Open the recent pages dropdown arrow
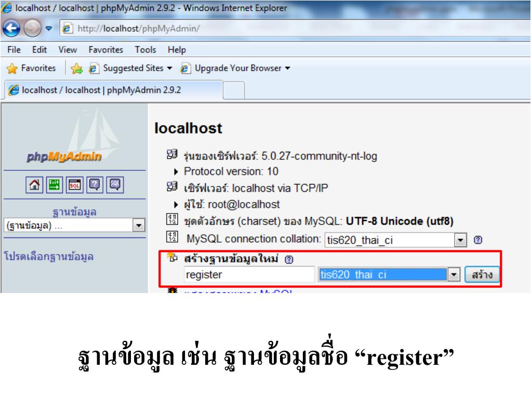 [x=49, y=29]
